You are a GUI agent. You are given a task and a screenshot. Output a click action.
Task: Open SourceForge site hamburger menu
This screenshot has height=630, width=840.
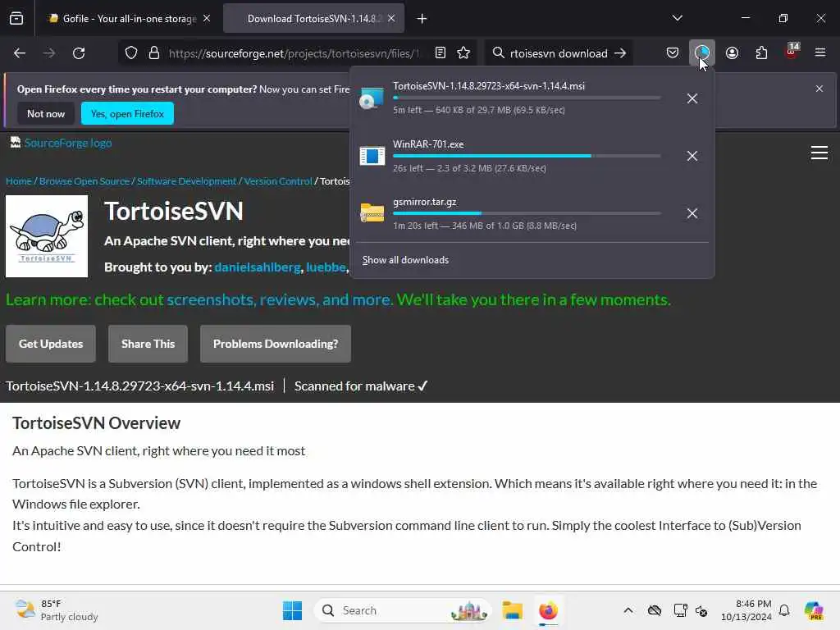tap(819, 153)
